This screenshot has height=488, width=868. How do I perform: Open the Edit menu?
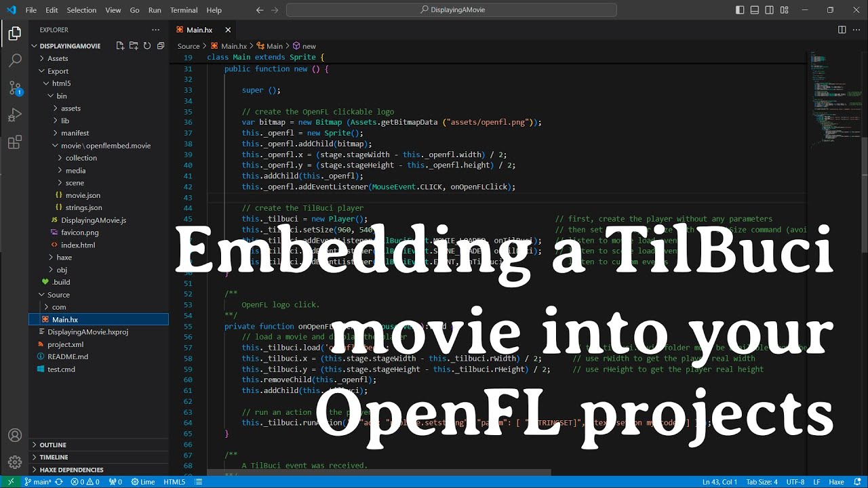(x=52, y=10)
